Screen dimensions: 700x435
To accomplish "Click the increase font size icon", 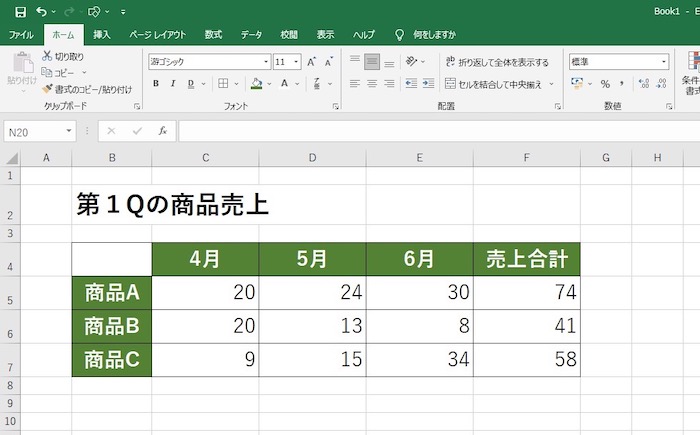I will point(312,62).
